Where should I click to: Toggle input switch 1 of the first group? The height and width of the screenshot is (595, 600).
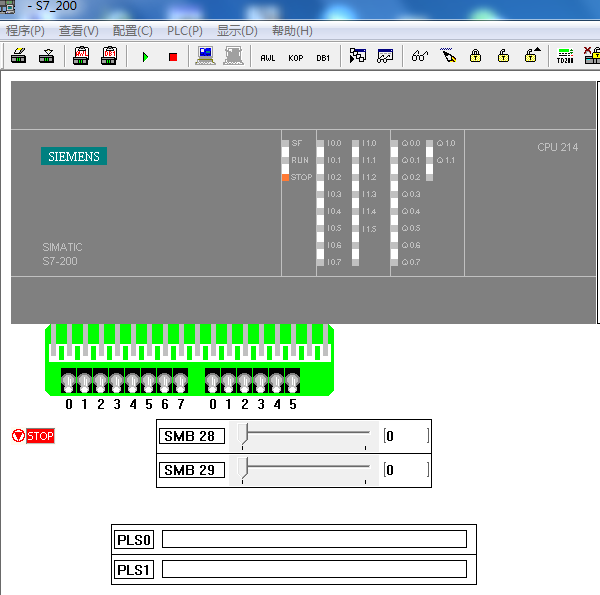click(x=85, y=381)
